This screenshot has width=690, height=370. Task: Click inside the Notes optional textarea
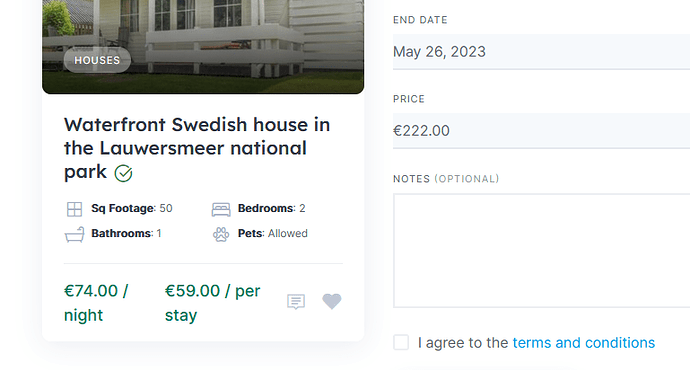(541, 250)
